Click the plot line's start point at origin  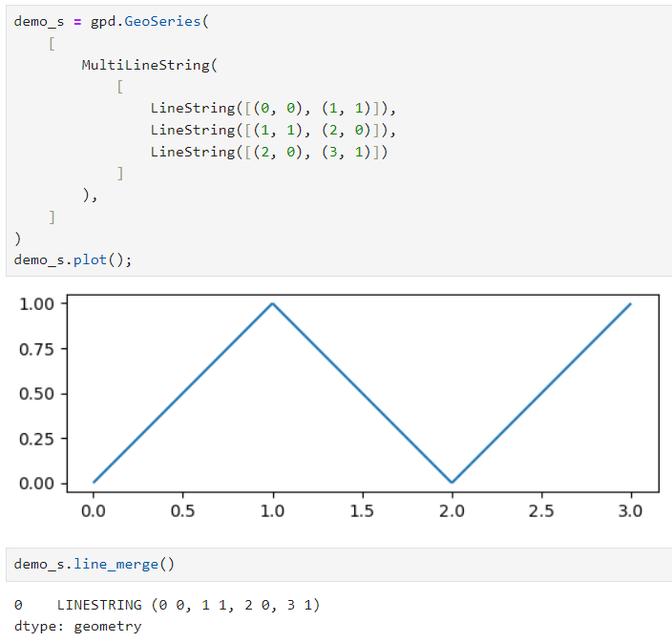click(94, 482)
